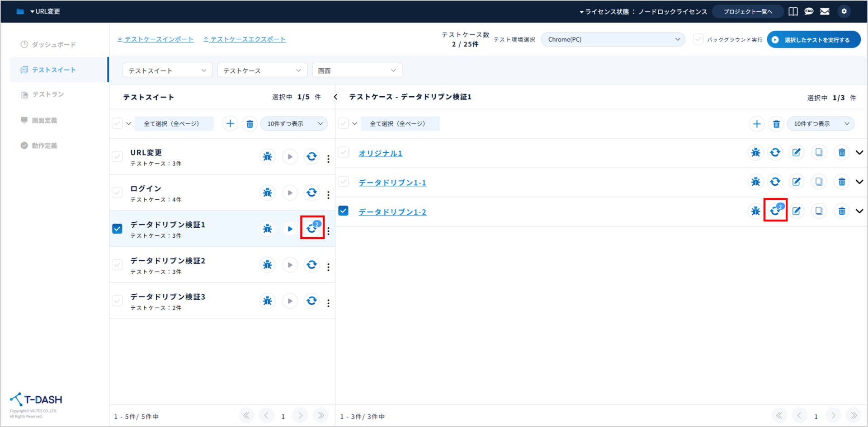The image size is (868, 427).
Task: Run the データドリブン検証1 suite with play icon
Action: pos(290,229)
